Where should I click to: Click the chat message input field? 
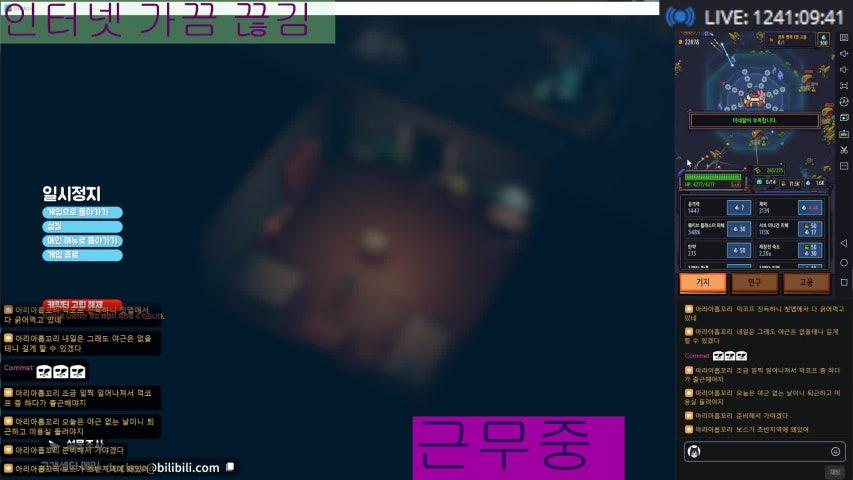point(765,451)
